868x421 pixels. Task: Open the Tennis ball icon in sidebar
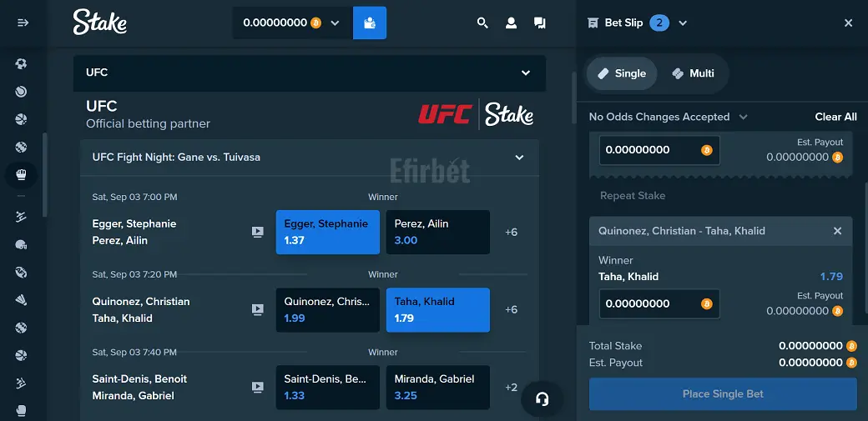tap(21, 91)
